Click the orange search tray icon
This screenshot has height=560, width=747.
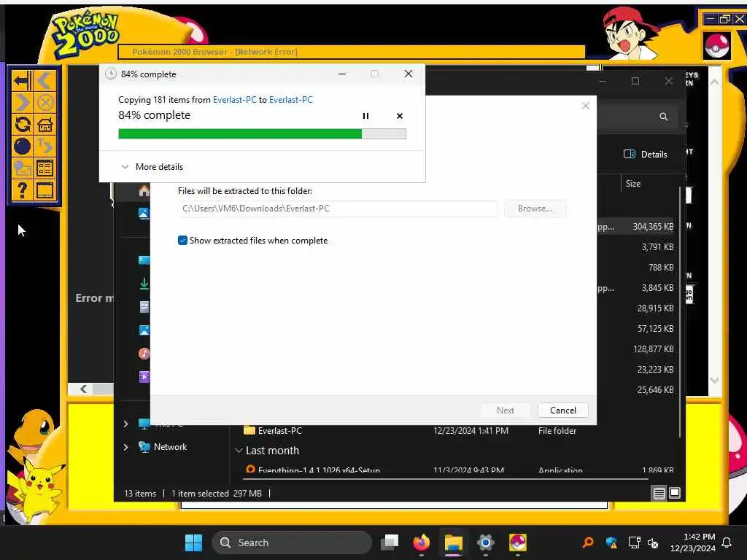point(588,542)
